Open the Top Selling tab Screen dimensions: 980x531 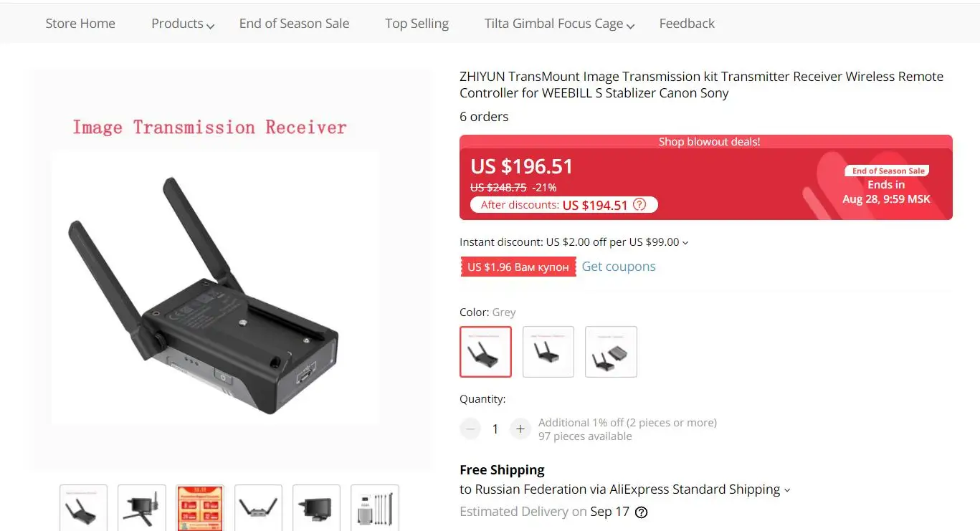tap(417, 24)
